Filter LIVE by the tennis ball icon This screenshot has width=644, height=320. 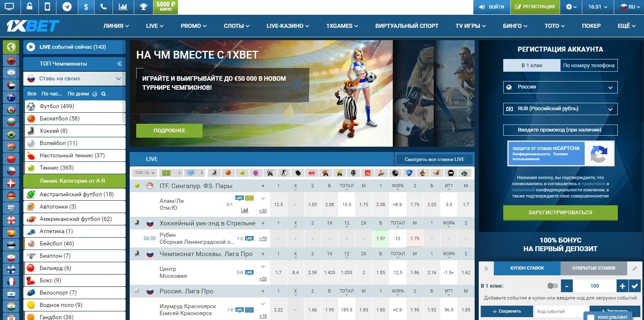[242, 173]
